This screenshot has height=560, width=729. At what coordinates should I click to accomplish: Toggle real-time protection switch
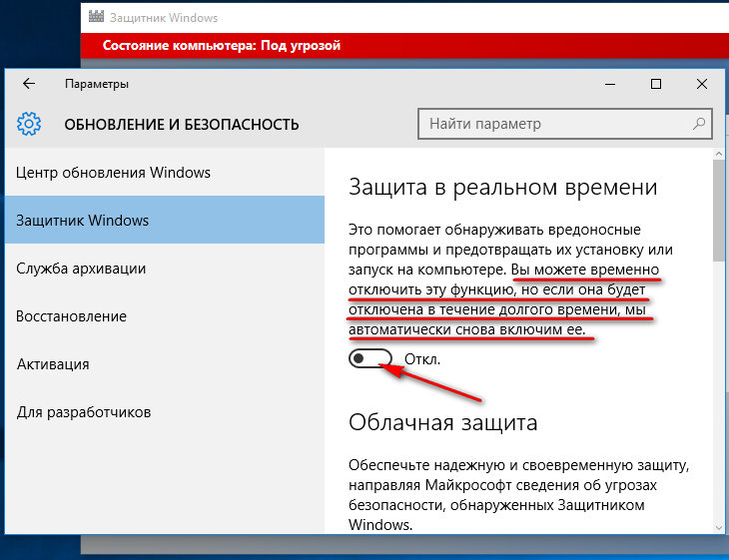369,358
